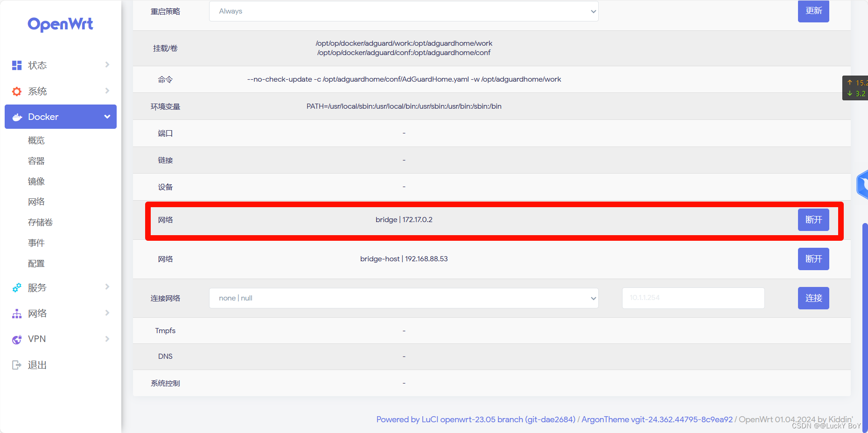Select the Docker sidebar menu

click(61, 117)
